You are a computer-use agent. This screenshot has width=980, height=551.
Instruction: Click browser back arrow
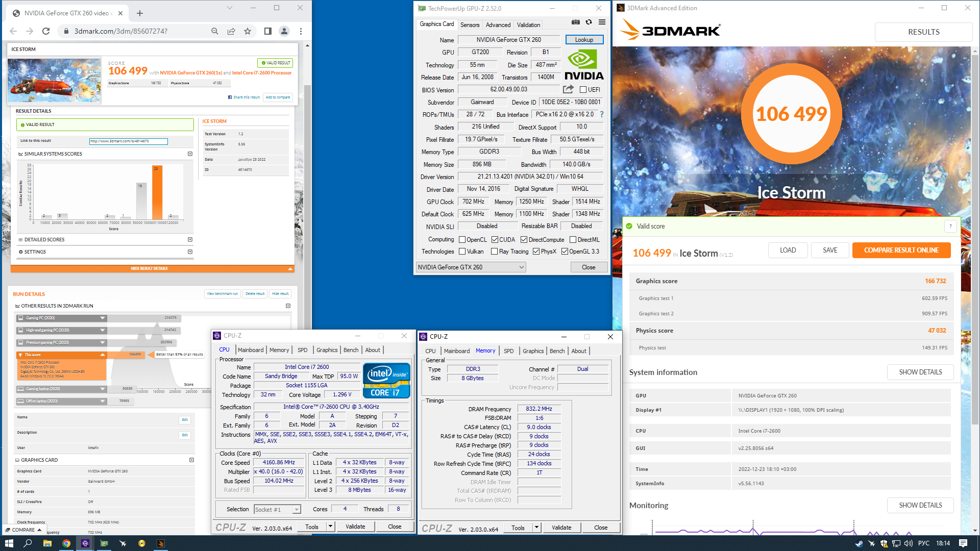[13, 31]
